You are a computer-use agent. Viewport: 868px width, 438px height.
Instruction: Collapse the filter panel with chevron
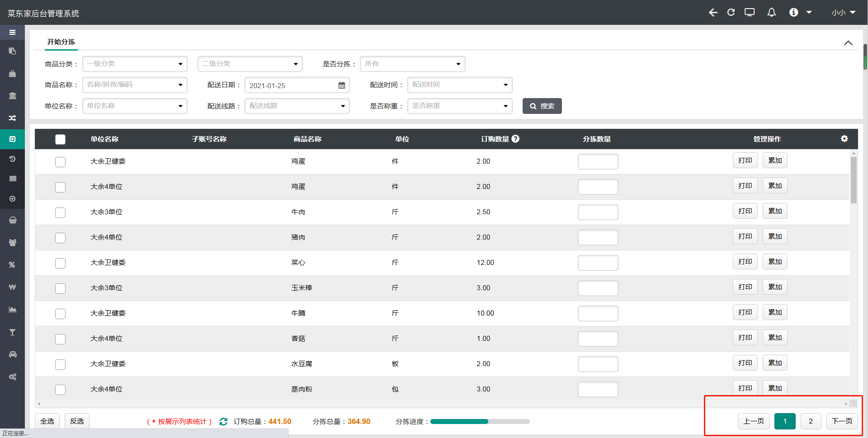pyautogui.click(x=848, y=43)
